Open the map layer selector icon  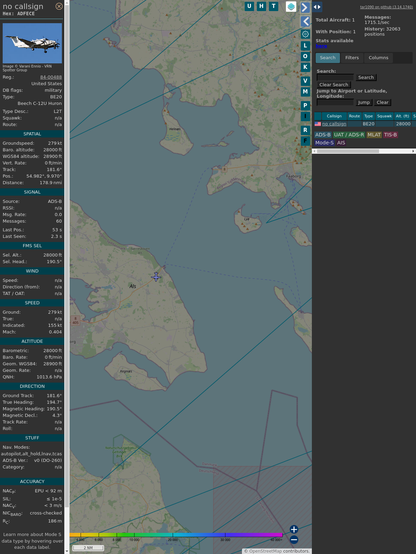(291, 7)
